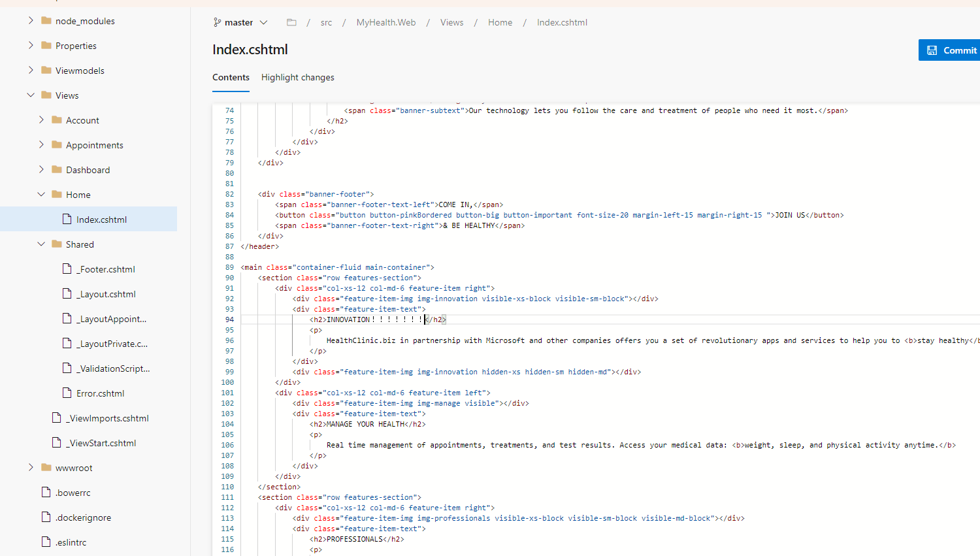Click the Appointments folder icon
Image resolution: width=980 pixels, height=556 pixels.
[57, 145]
